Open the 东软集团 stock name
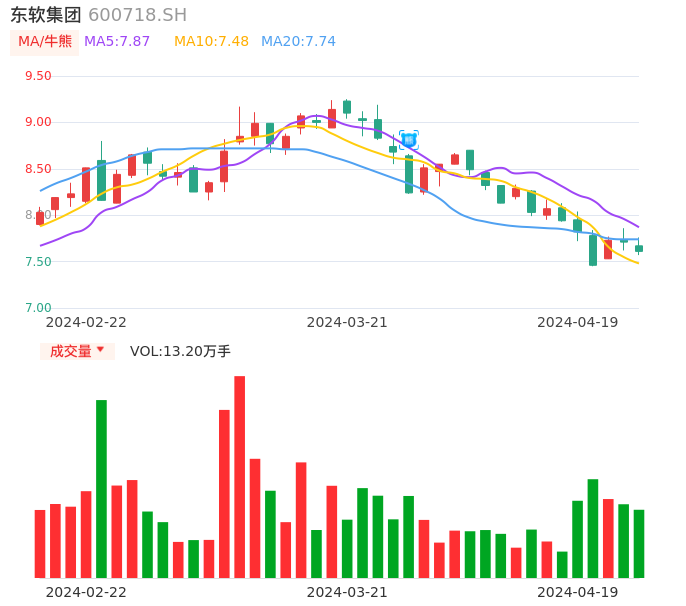 click(46, 15)
